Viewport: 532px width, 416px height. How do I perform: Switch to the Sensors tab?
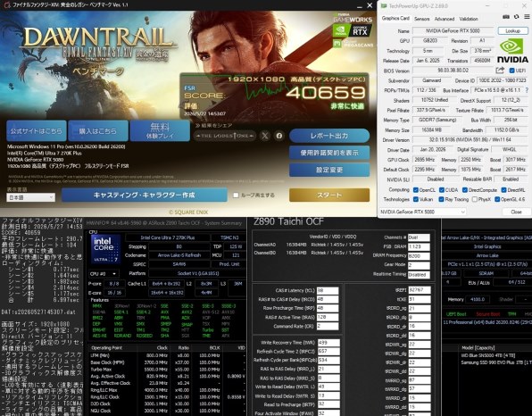click(x=421, y=19)
